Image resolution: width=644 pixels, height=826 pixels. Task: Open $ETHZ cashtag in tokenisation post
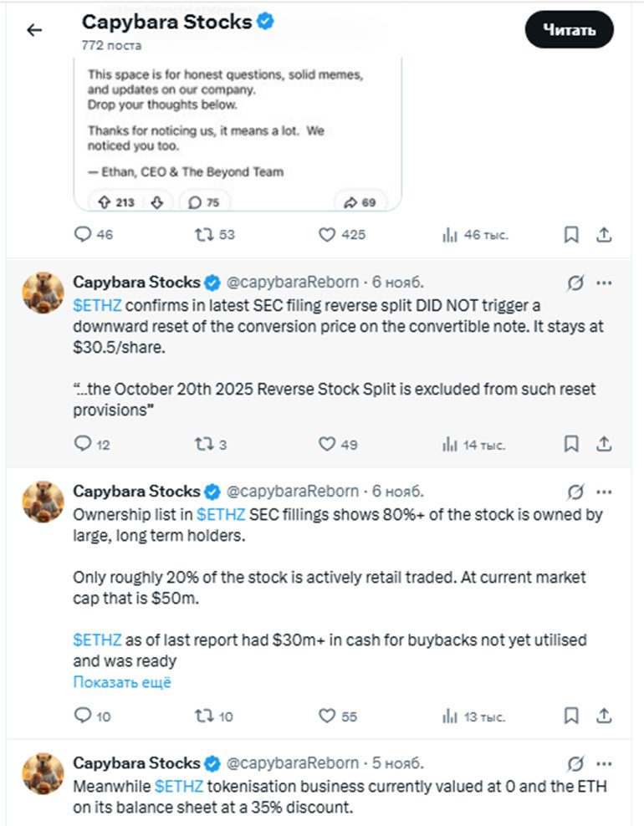(x=179, y=787)
